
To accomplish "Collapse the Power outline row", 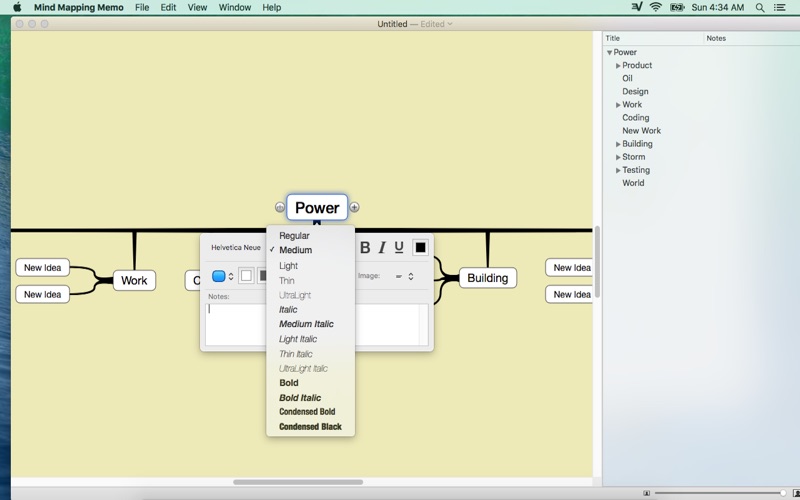I will click(x=609, y=53).
